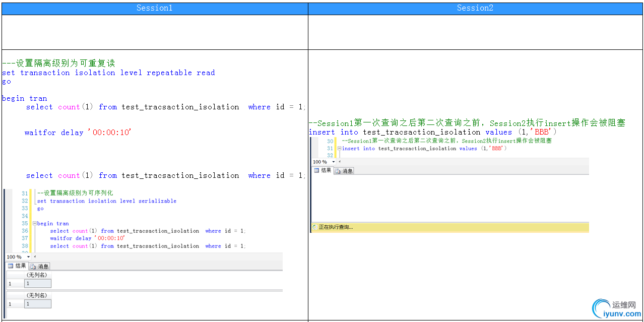Click the serializable isolation statement on line 32

(107, 201)
